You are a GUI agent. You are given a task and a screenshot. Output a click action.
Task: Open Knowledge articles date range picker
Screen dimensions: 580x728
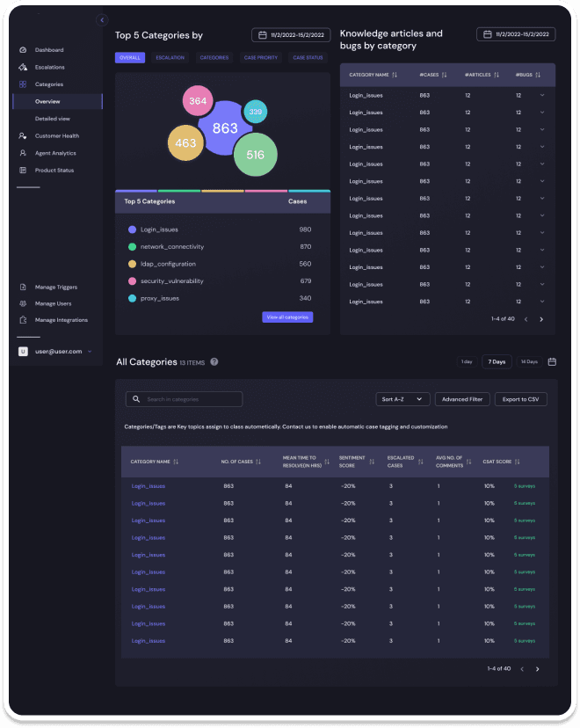pos(516,34)
